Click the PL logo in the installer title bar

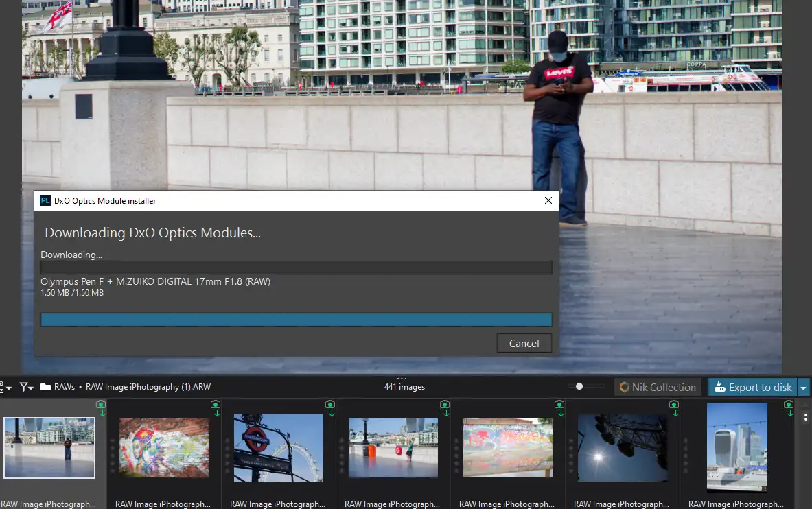point(45,201)
